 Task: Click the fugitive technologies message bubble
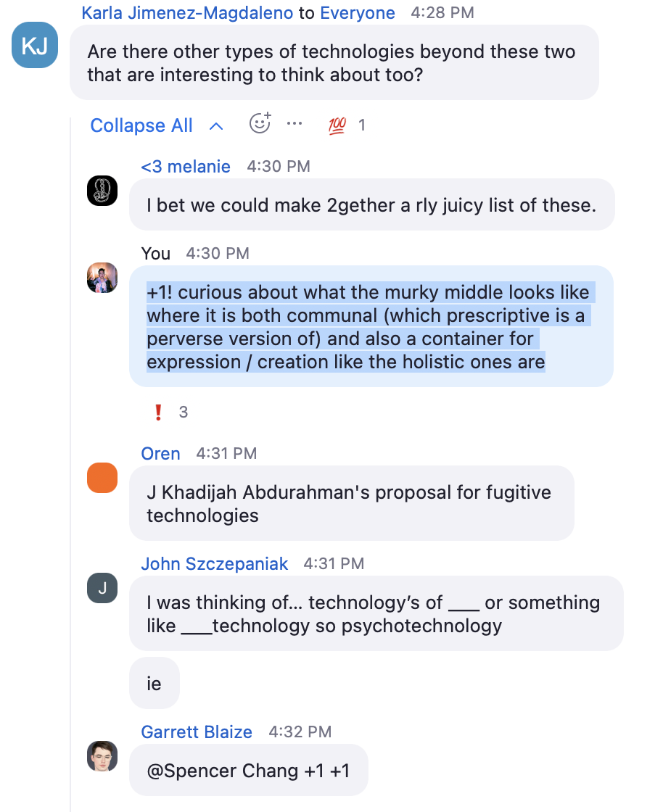tap(350, 504)
